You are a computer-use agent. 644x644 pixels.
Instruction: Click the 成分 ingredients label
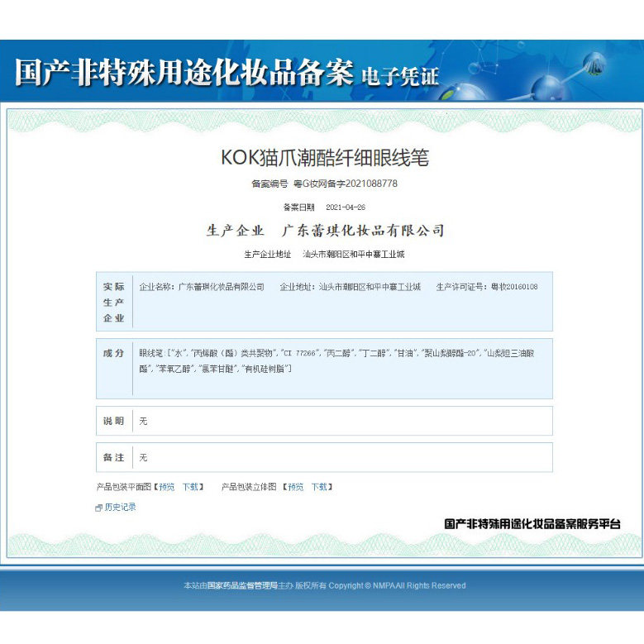(114, 353)
